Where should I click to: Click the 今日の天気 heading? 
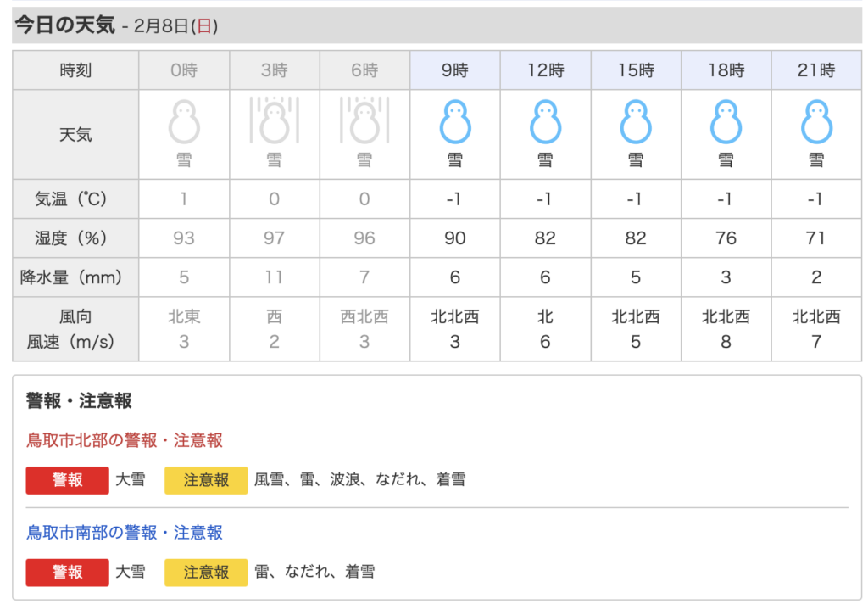click(x=64, y=25)
